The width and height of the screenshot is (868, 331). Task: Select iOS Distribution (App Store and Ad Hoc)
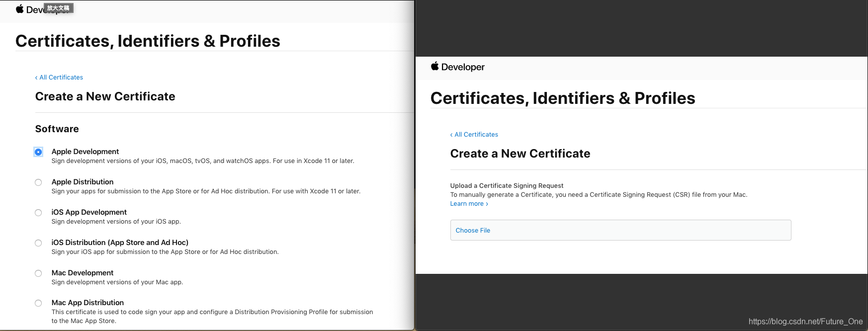38,243
